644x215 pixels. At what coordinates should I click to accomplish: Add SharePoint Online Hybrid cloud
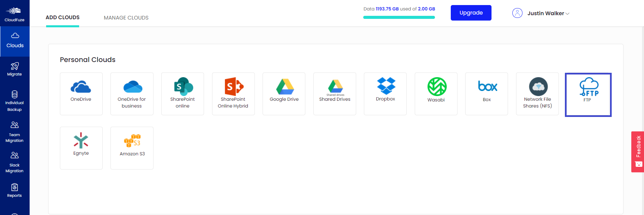233,94
